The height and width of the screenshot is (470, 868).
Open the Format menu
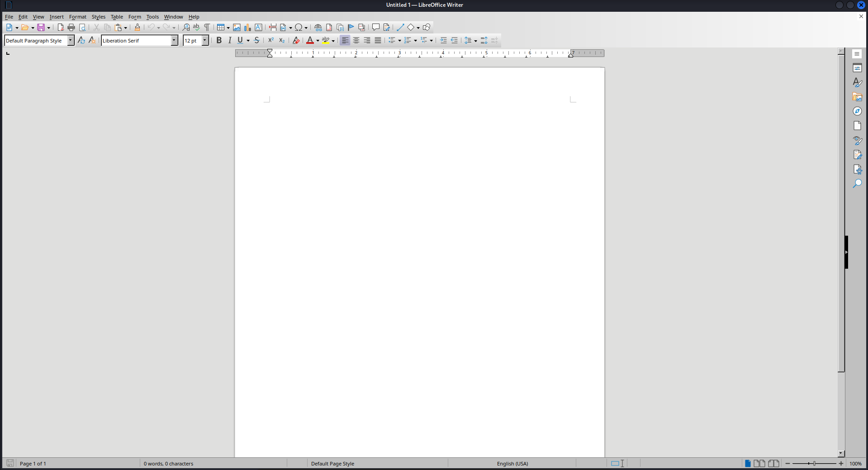point(77,17)
